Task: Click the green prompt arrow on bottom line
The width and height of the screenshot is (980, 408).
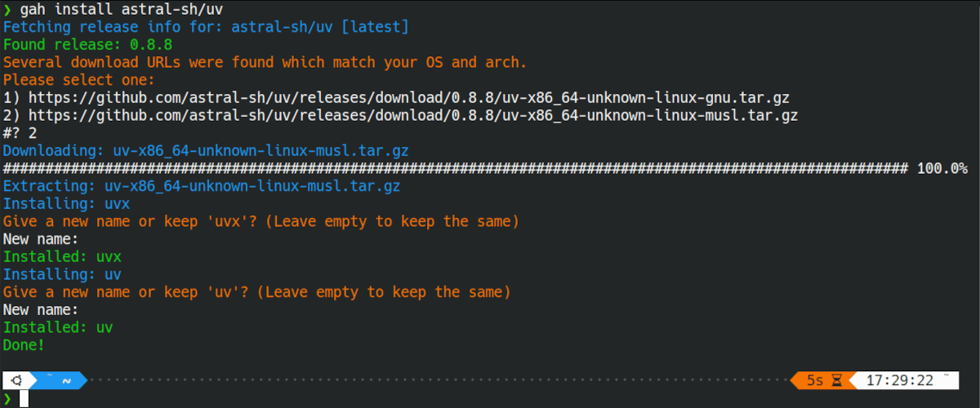Action: (7, 398)
